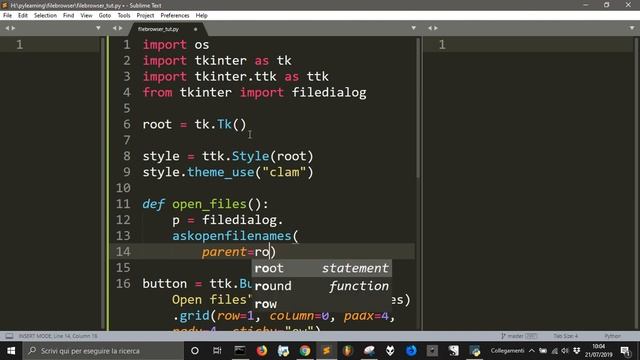Go to next tab in left pane
The height and width of the screenshot is (360, 640).
(13, 28)
